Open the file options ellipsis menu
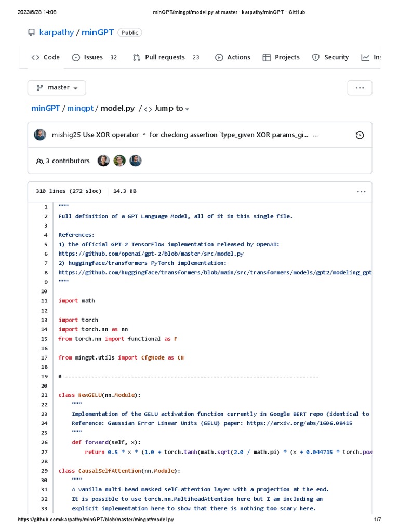This screenshot has height=532, width=399. (361, 191)
